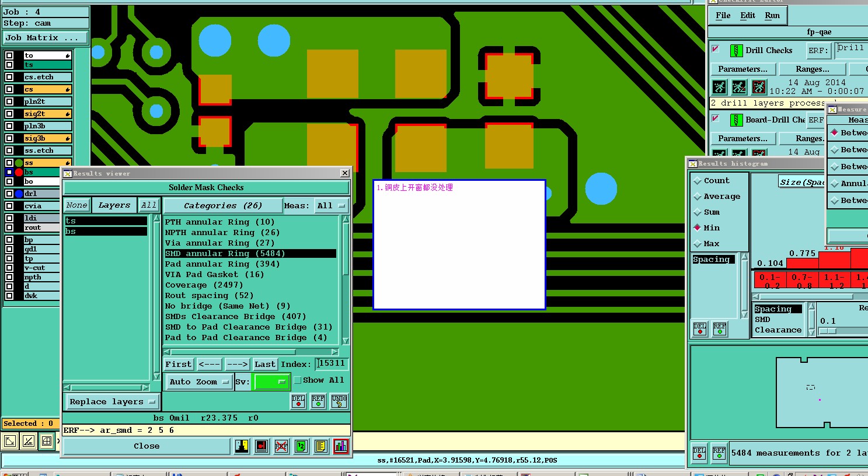868x476 pixels.
Task: Open the Run menu in checklist window
Action: click(772, 16)
